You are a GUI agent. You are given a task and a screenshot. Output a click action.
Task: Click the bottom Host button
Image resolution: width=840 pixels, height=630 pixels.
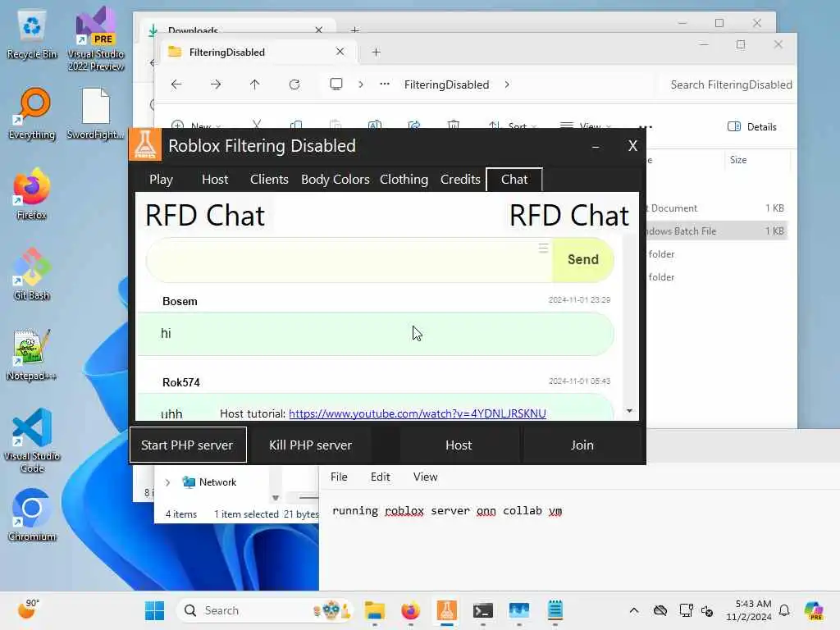click(459, 445)
